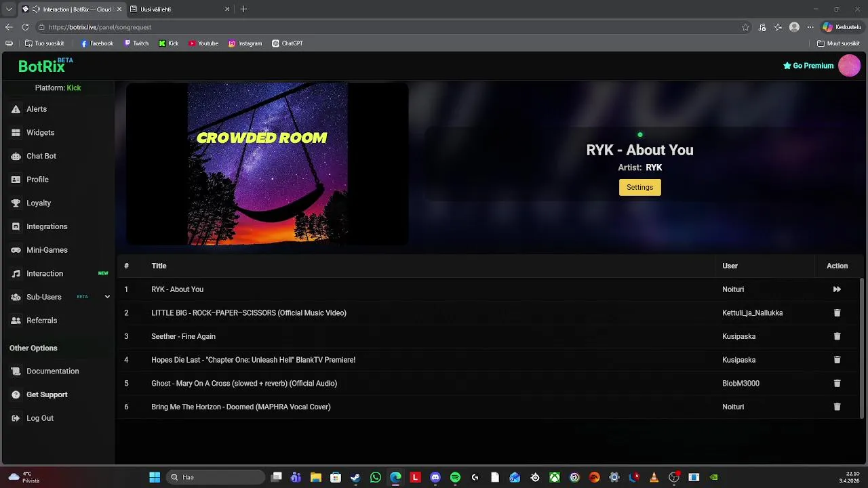
Task: Open the Integrations icon in sidebar
Action: [16, 226]
